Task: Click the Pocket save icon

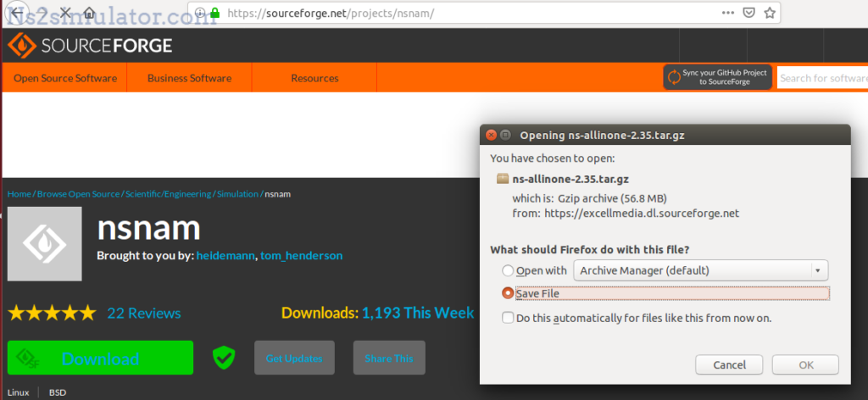Action: [749, 13]
